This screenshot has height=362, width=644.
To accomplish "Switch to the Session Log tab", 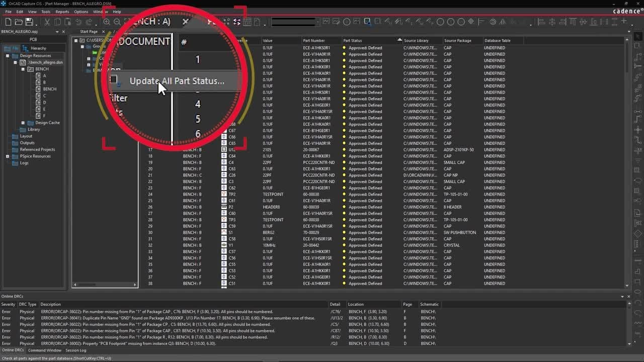I will point(75,350).
